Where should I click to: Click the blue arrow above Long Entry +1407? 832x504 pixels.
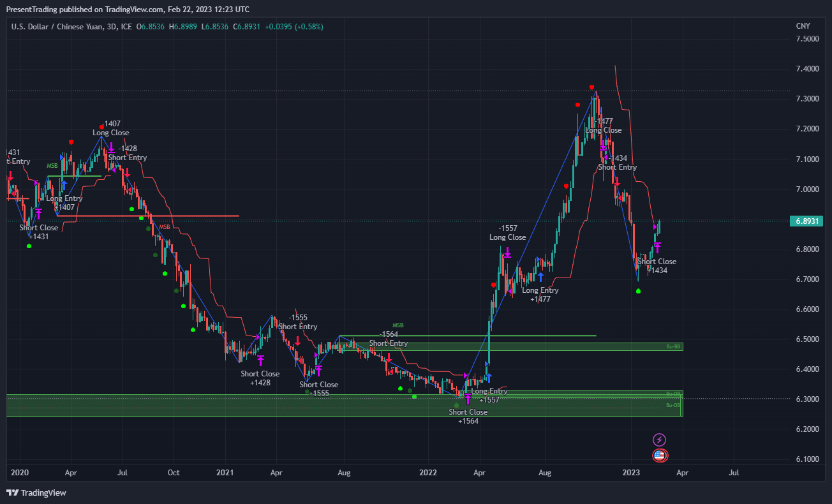[64, 186]
